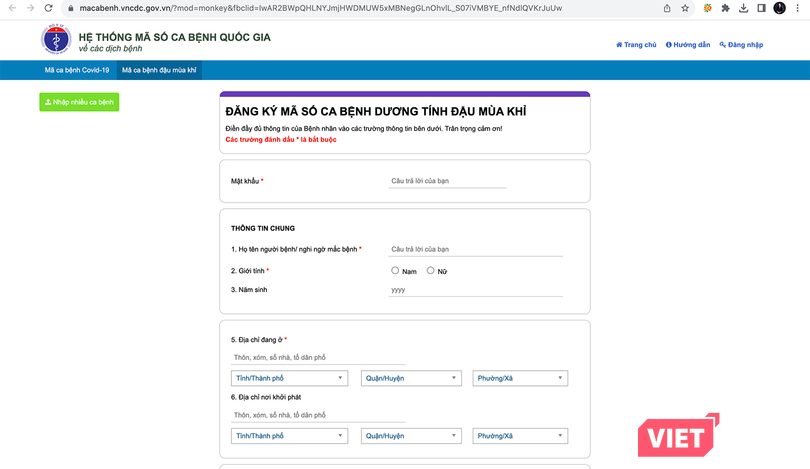Screen dimensions: 810x469
Task: Toggle the browser side panel icon
Action: click(x=761, y=8)
